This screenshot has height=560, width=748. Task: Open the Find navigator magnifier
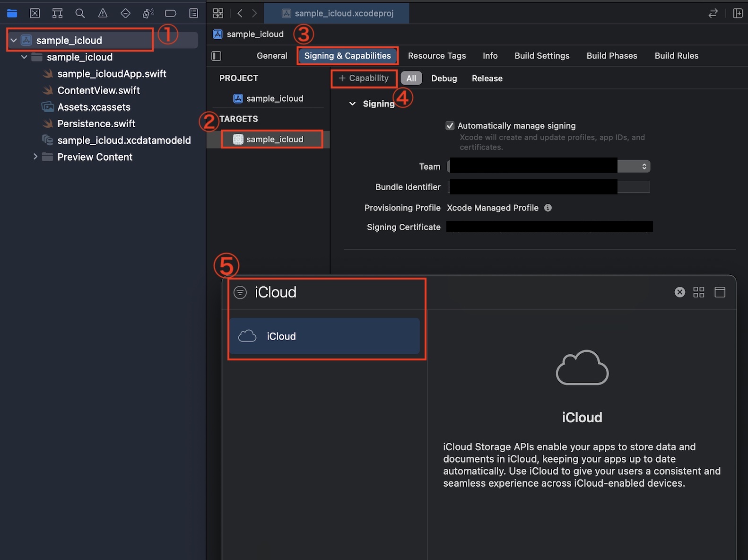click(80, 13)
